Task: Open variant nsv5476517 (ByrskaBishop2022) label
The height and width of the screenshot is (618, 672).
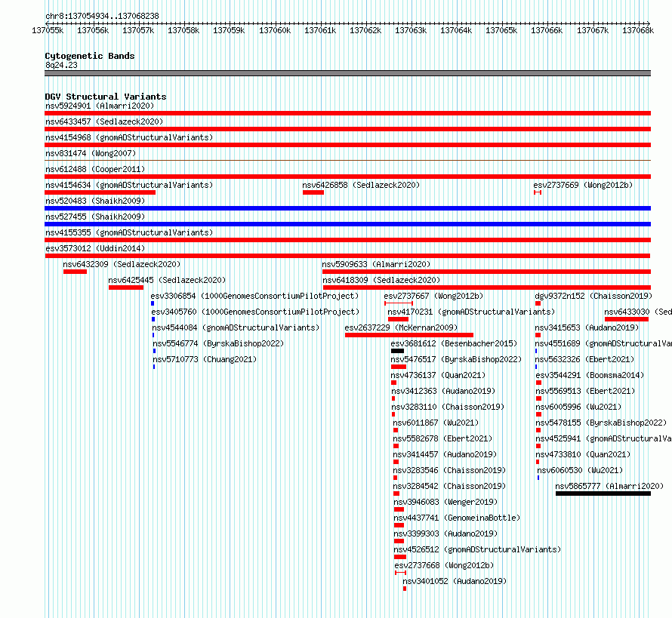Action: pyautogui.click(x=456, y=359)
